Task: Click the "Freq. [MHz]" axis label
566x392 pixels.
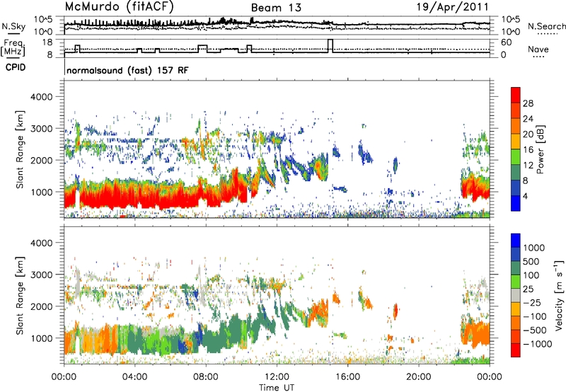Action: (13, 48)
